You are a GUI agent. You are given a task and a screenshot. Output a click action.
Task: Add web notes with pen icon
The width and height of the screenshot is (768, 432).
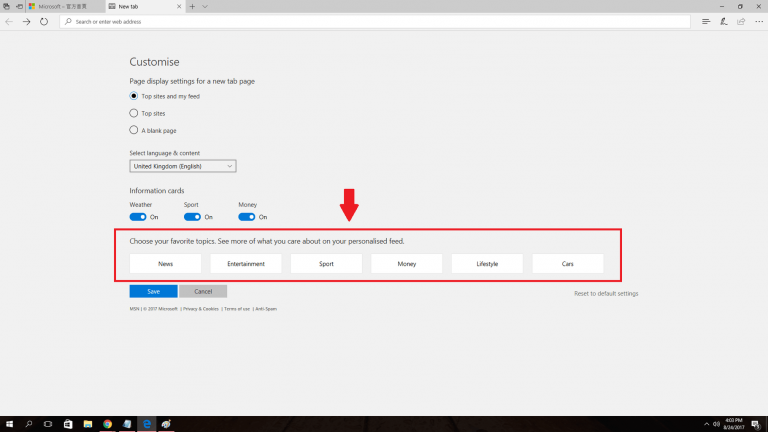723,22
